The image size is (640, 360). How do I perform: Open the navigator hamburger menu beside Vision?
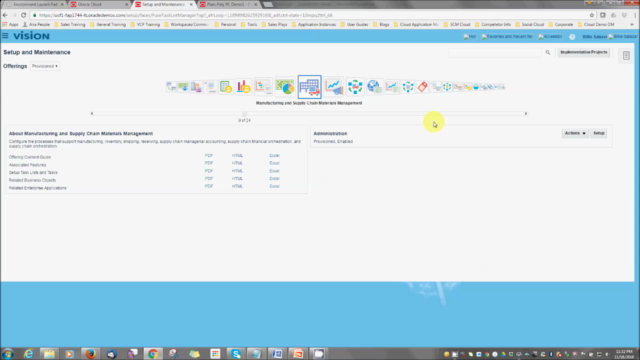click(x=5, y=36)
